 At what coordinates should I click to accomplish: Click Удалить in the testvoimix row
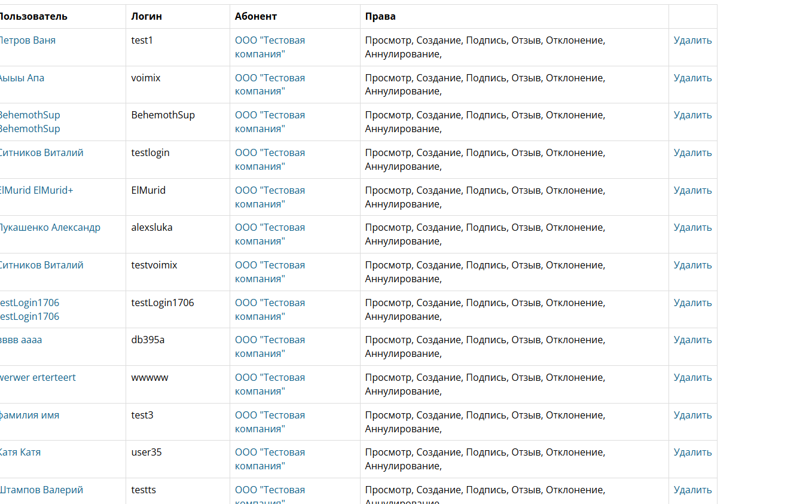click(x=692, y=265)
